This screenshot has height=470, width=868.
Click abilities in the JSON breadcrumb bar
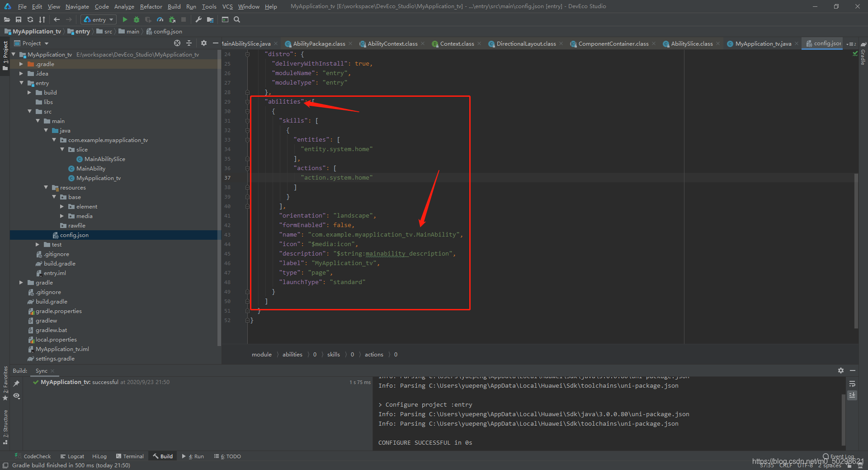(292, 355)
